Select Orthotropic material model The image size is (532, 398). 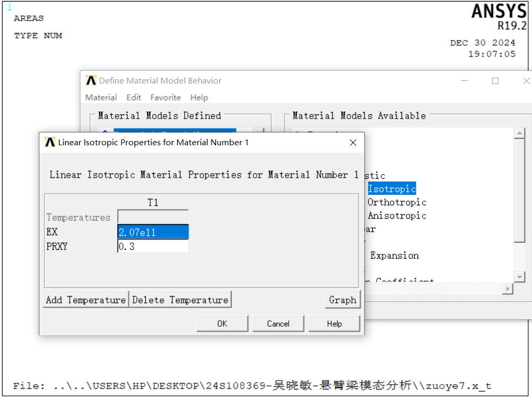click(x=397, y=202)
